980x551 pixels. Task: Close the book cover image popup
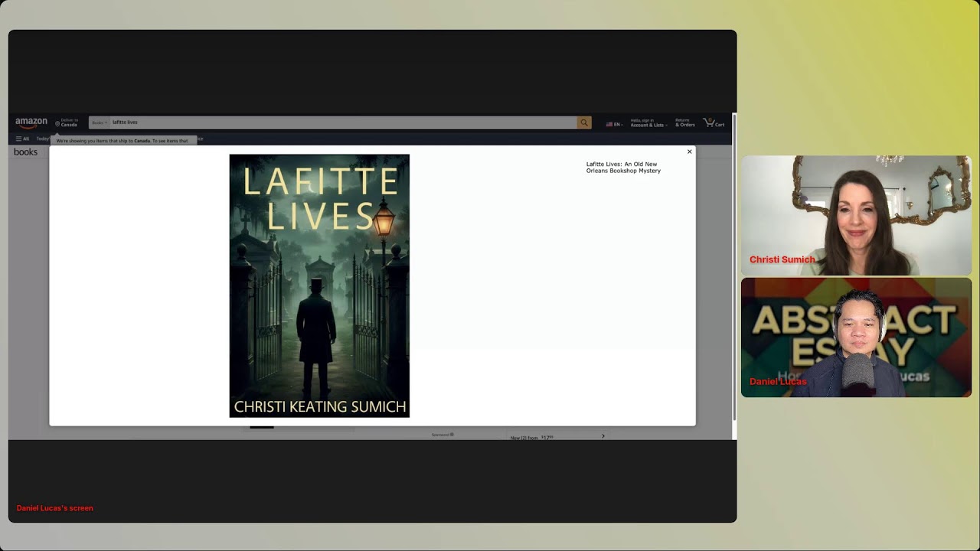click(x=689, y=152)
